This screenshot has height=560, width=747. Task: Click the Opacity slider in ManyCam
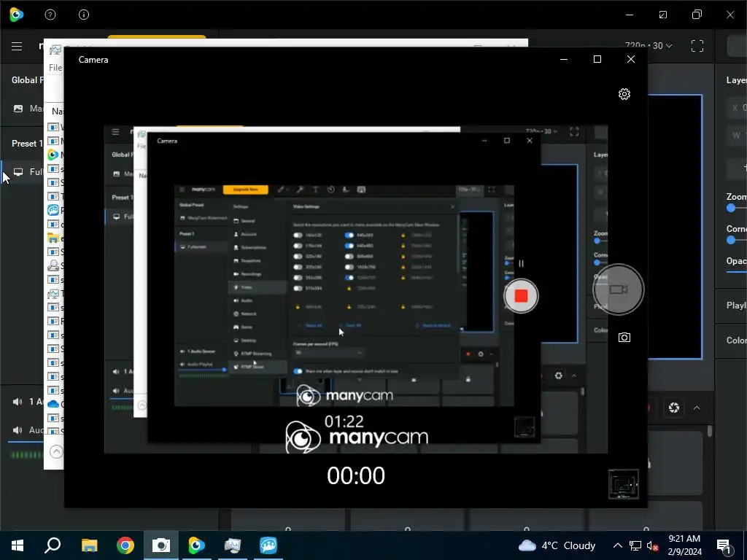tap(737, 272)
